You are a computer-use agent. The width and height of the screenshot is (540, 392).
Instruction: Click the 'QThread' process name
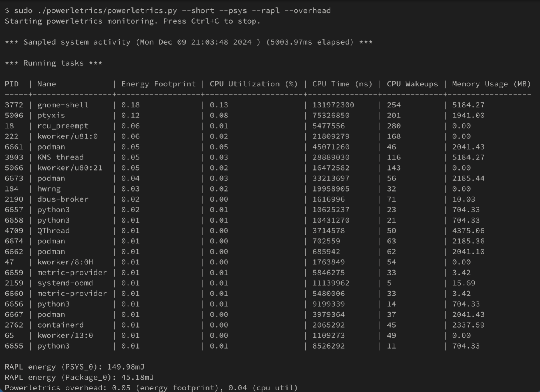(x=54, y=230)
